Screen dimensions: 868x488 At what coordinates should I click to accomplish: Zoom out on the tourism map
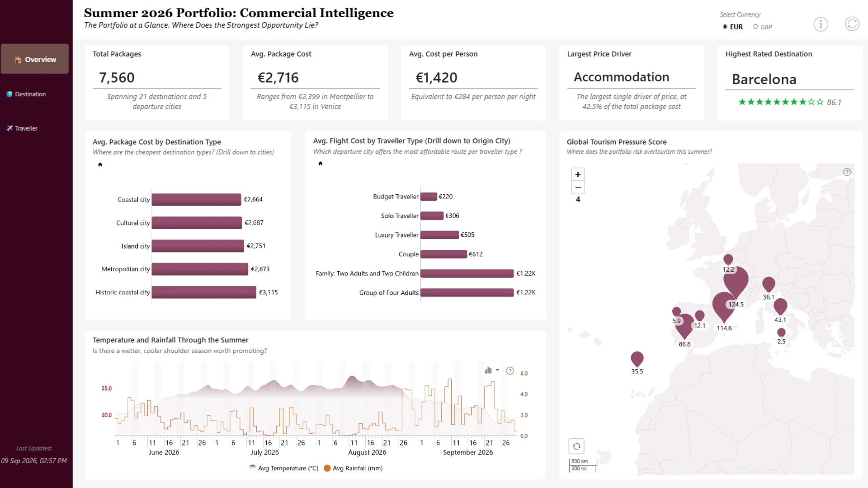[578, 187]
